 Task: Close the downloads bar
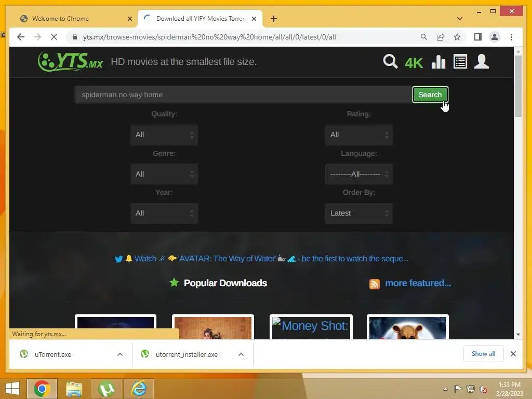click(513, 354)
